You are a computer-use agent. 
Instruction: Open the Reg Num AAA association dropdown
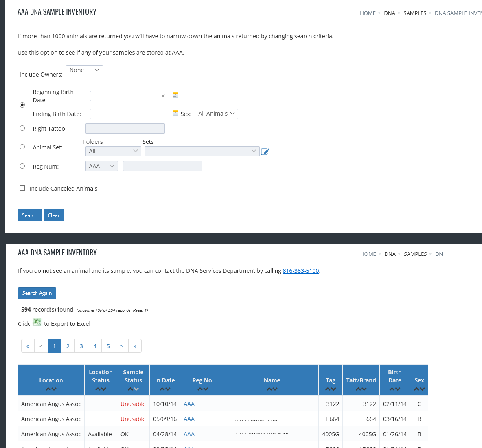101,166
